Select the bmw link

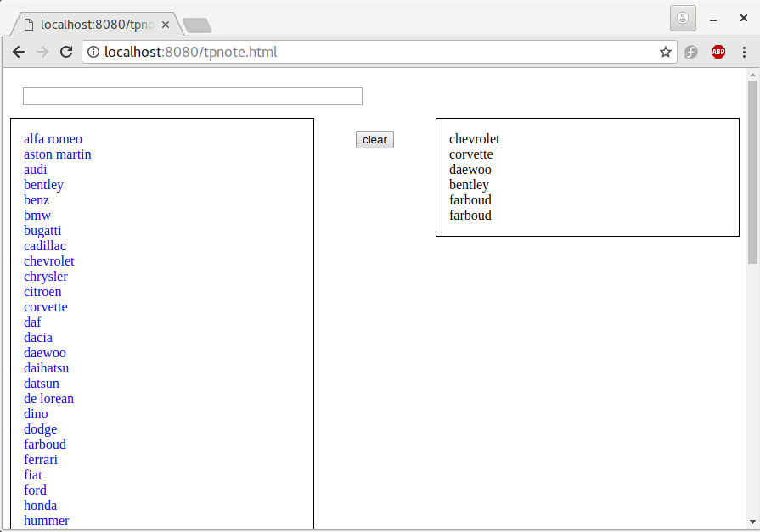point(37,216)
